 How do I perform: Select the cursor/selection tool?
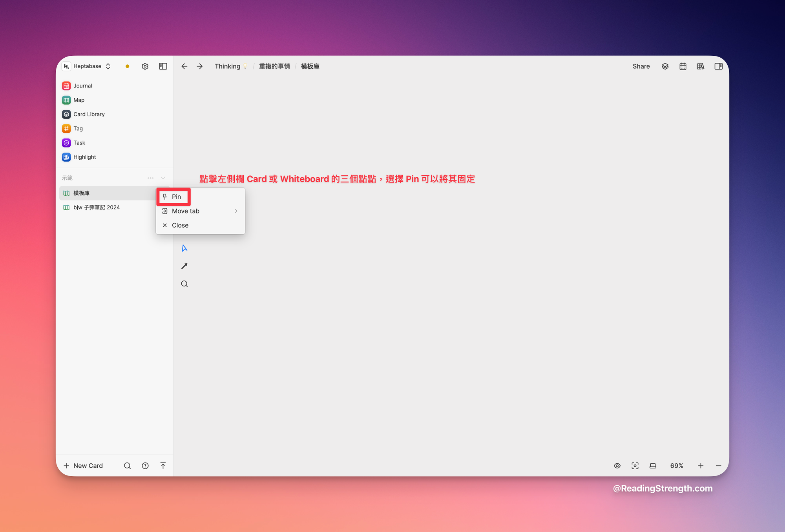click(x=184, y=248)
